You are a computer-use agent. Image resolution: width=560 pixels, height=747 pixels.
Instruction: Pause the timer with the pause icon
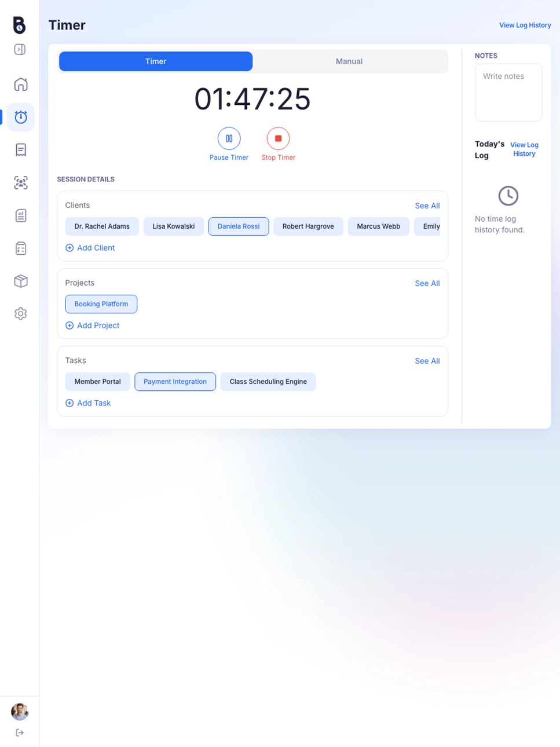[229, 138]
